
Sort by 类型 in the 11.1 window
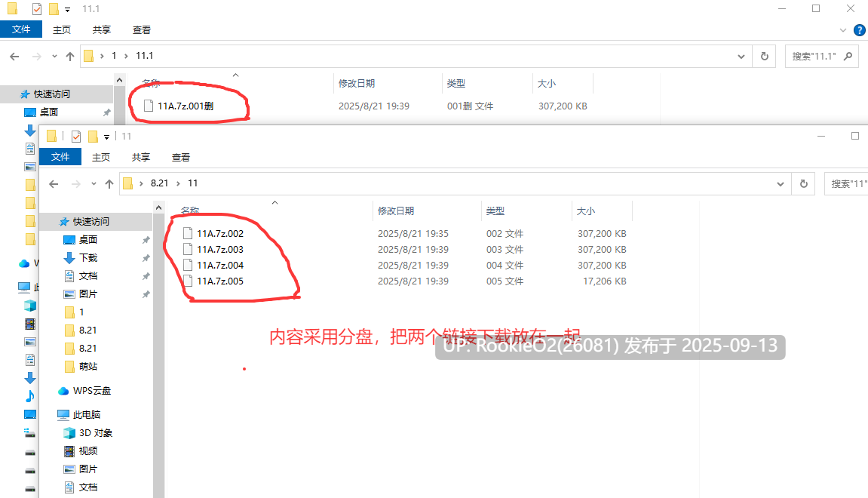click(456, 84)
